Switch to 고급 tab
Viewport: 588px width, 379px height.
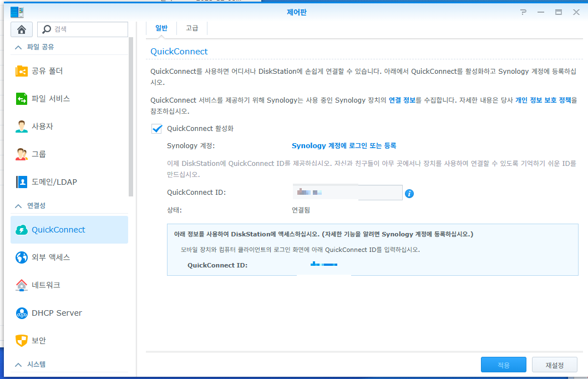(192, 28)
